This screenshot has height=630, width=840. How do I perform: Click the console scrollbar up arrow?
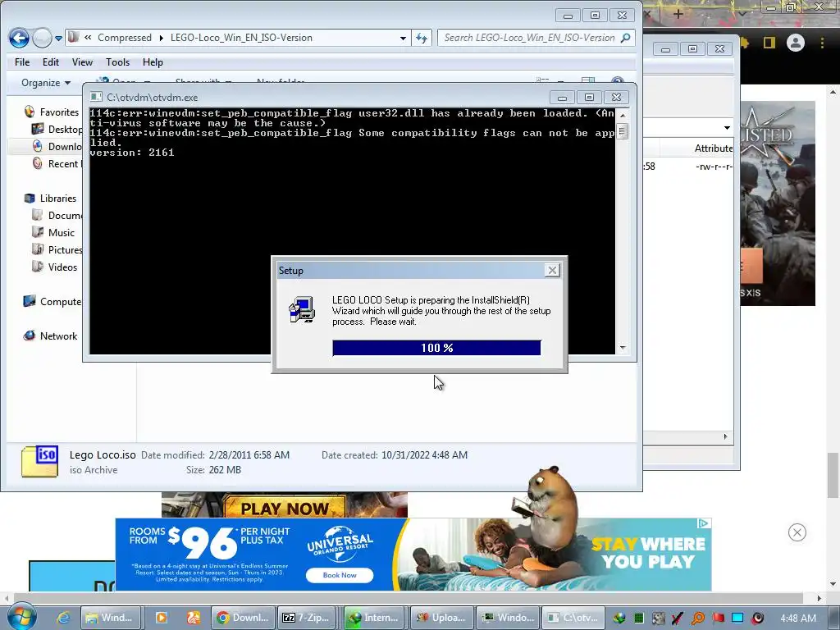[x=622, y=115]
